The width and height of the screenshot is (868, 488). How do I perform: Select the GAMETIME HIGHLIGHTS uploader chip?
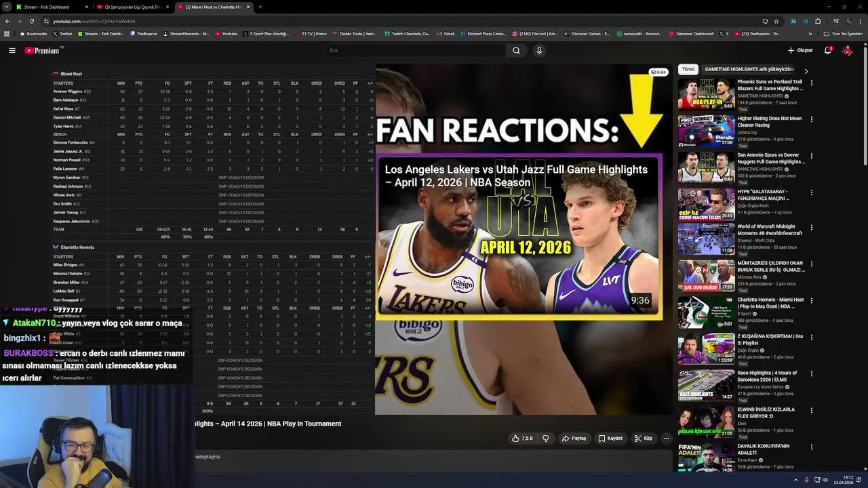[749, 69]
